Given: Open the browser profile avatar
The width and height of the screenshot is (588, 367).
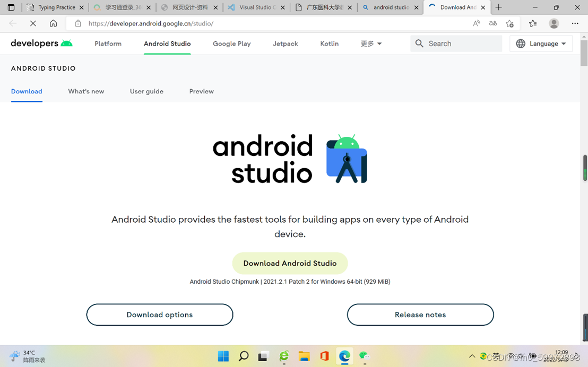Looking at the screenshot, I should [554, 23].
